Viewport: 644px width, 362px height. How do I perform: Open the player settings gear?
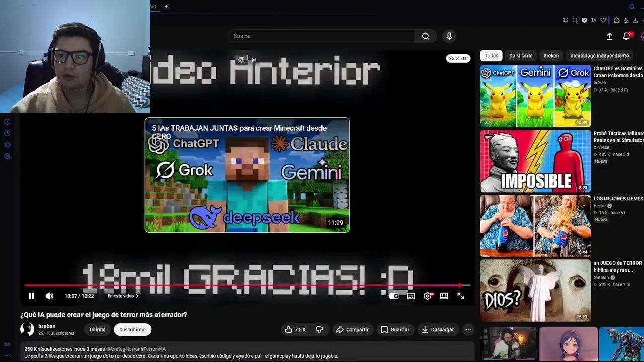pyautogui.click(x=427, y=296)
